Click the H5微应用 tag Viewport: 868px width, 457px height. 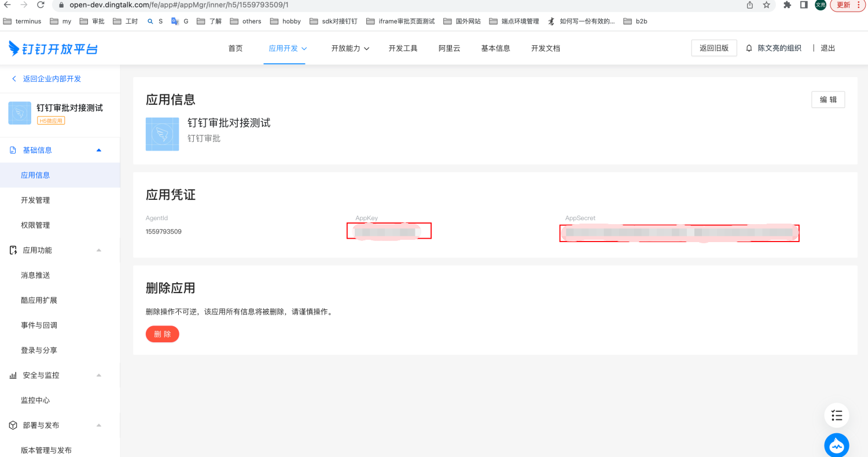pyautogui.click(x=51, y=120)
